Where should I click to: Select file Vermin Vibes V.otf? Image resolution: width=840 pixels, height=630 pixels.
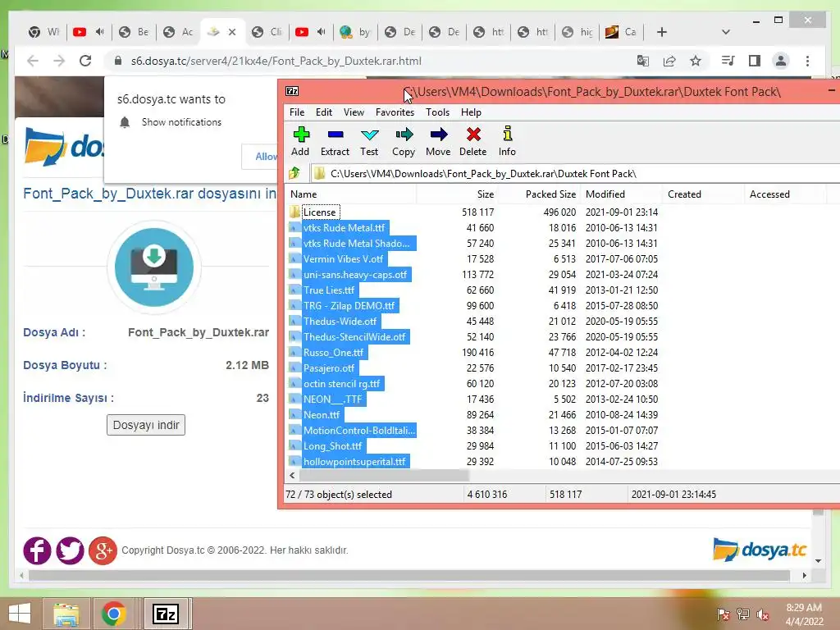tap(344, 258)
